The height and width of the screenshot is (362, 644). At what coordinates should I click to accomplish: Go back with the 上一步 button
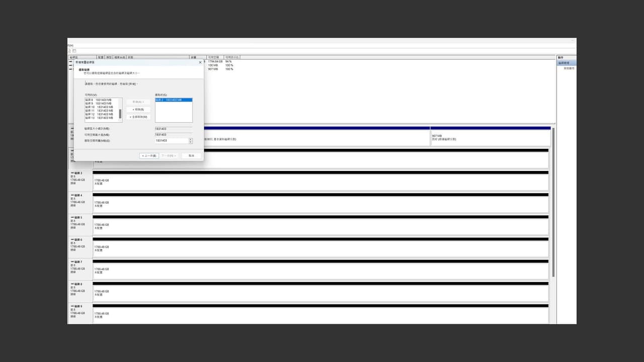pos(149,156)
